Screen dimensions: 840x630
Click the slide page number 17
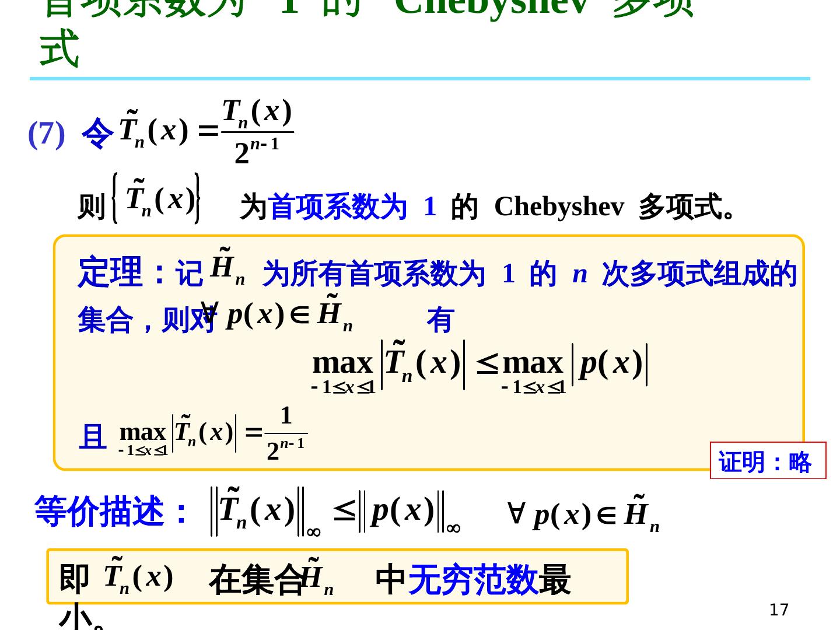click(778, 610)
